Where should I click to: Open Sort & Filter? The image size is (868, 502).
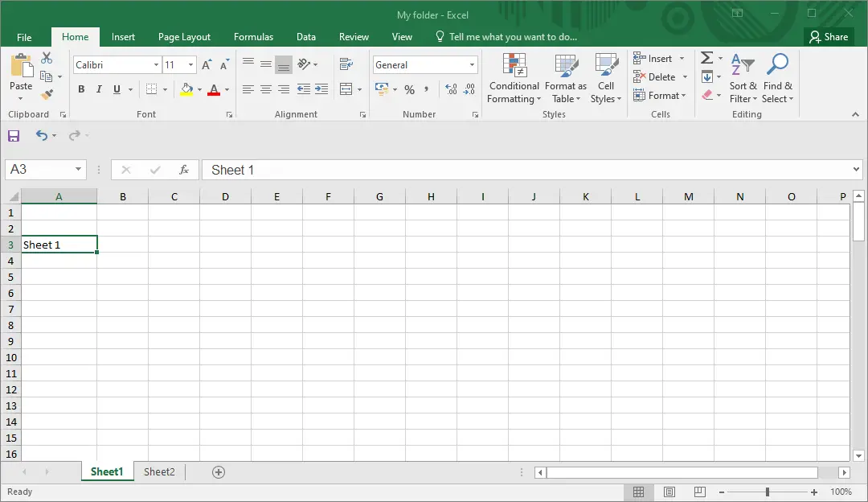coord(743,78)
